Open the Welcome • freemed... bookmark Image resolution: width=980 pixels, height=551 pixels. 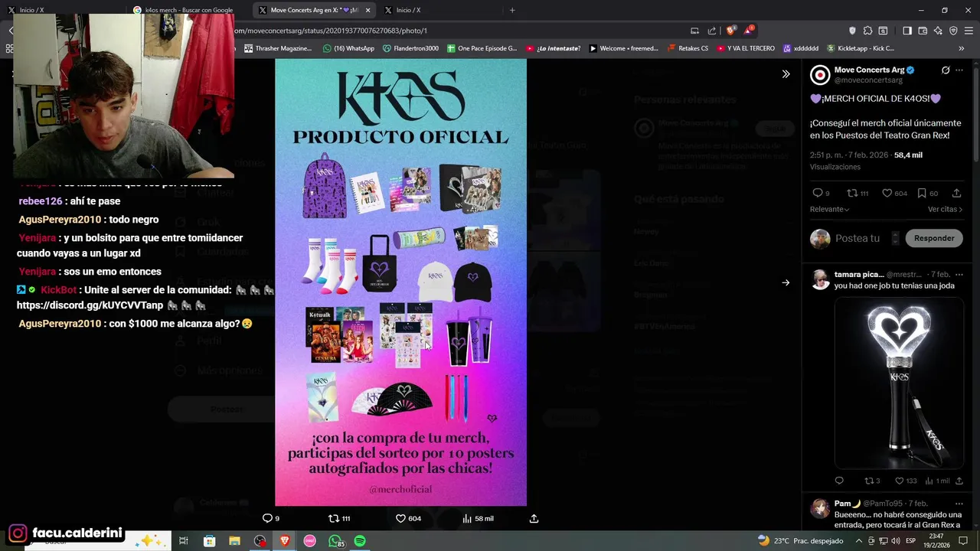pyautogui.click(x=623, y=48)
